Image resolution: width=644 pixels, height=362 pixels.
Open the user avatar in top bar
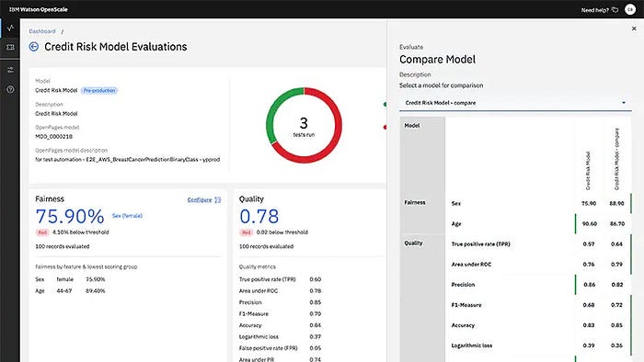630,9
